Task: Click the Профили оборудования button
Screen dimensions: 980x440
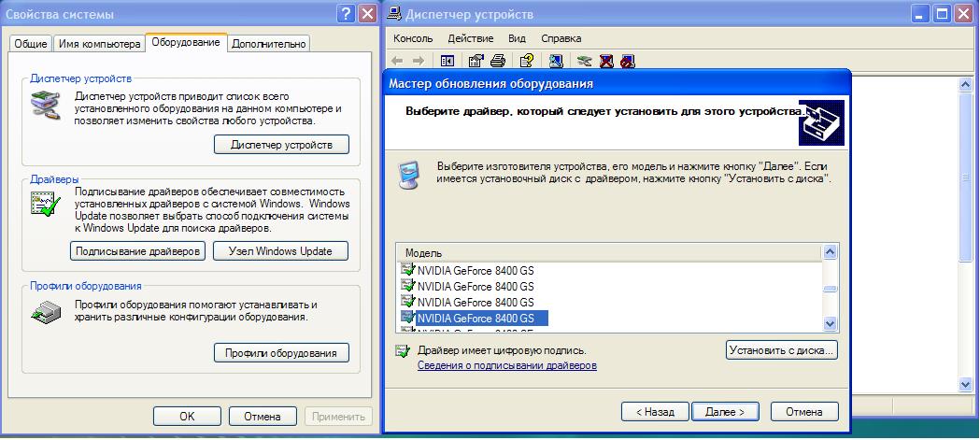Action: point(281,352)
